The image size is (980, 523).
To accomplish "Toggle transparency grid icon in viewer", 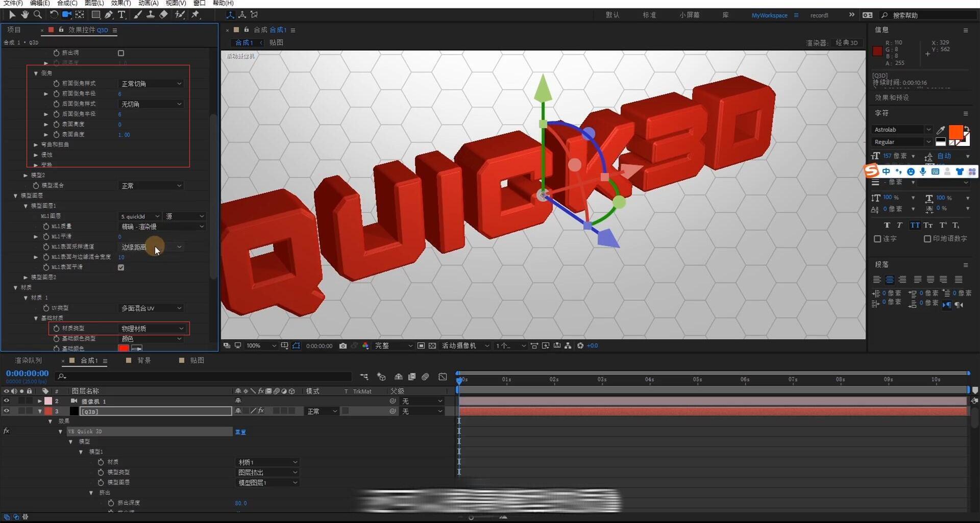I will click(x=432, y=345).
